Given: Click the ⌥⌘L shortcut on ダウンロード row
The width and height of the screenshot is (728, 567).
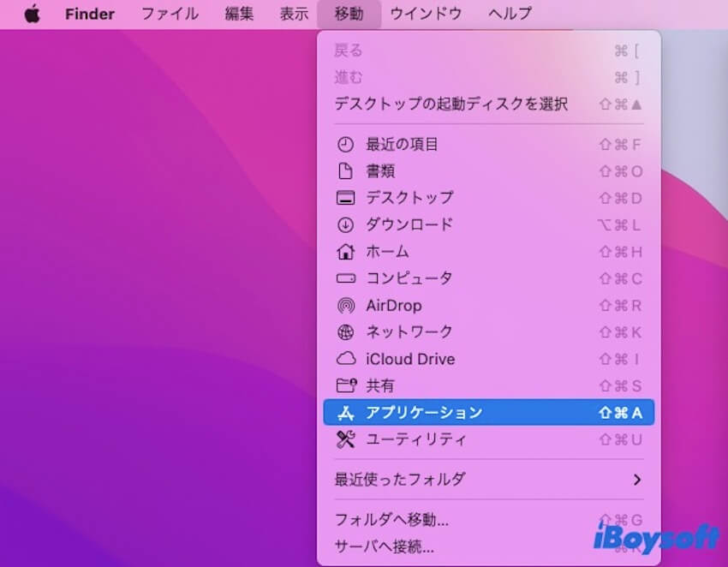Looking at the screenshot, I should coord(619,224).
